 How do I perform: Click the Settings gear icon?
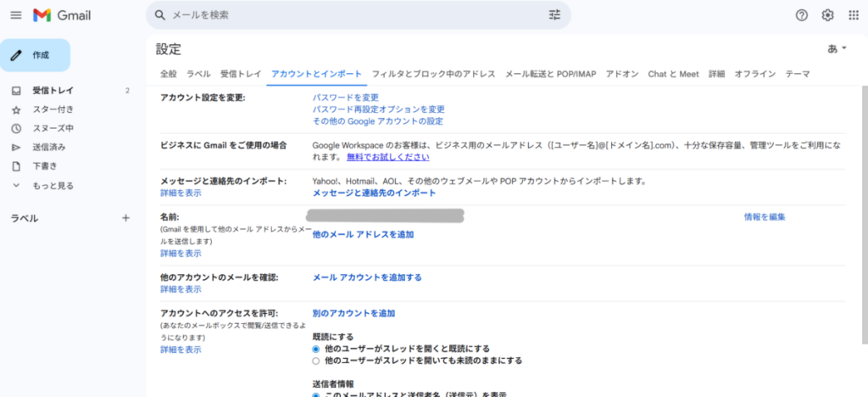827,15
